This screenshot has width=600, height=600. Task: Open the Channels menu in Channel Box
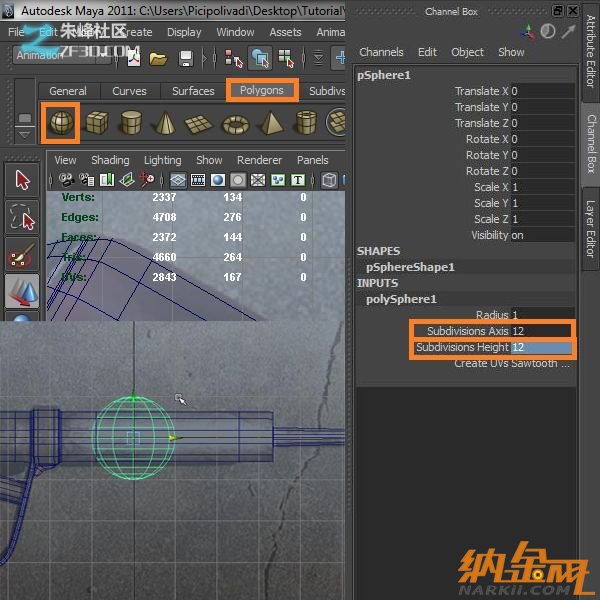pyautogui.click(x=381, y=52)
